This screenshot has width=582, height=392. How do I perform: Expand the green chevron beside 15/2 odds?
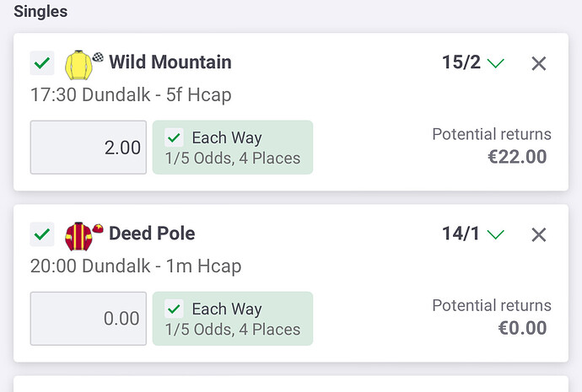click(x=496, y=63)
